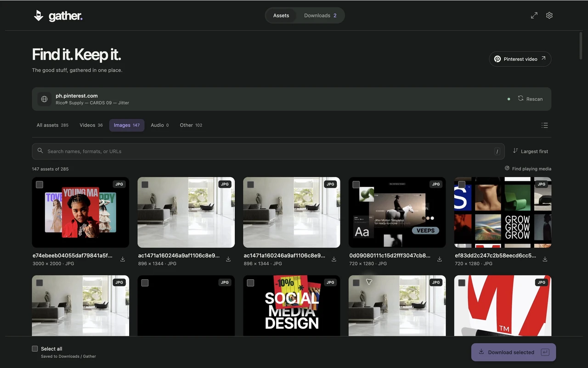The width and height of the screenshot is (588, 368).
Task: Click the Pinterest video button
Action: click(520, 59)
